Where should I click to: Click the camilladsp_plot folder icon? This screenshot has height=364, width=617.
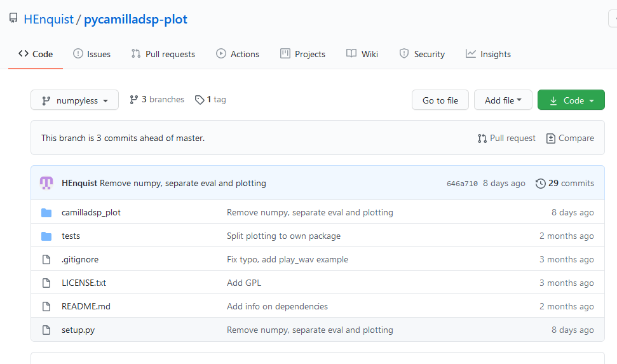pyautogui.click(x=46, y=213)
